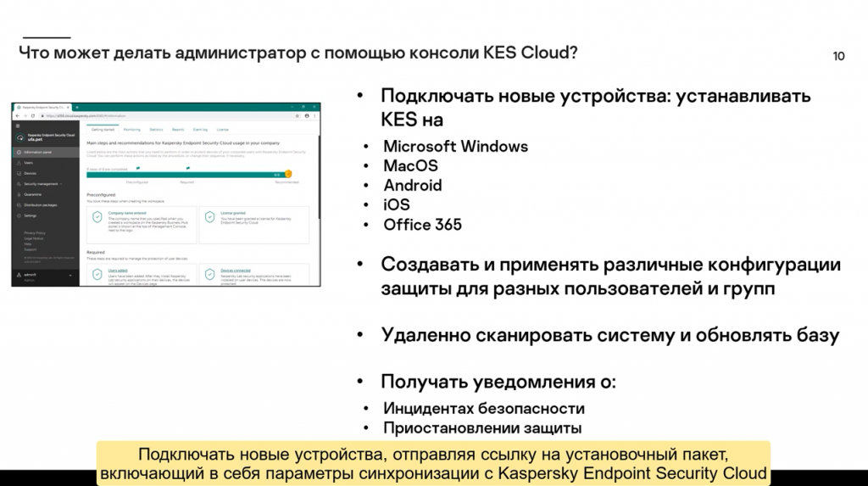This screenshot has height=486, width=868.
Task: Click the orange shield progress marker
Action: point(288,174)
